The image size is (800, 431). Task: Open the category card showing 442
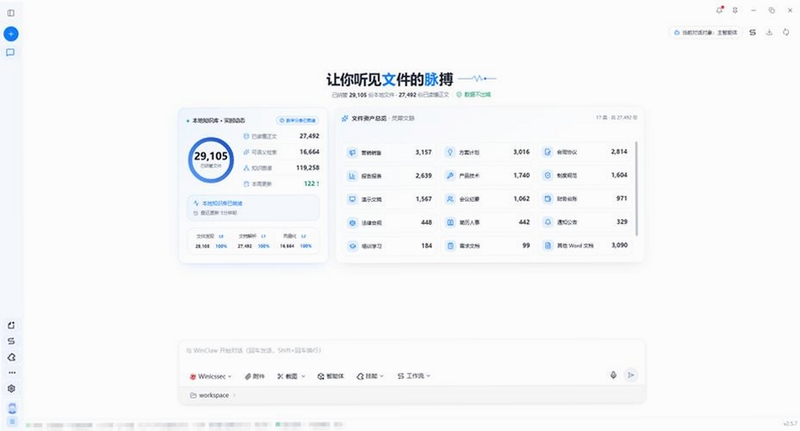coord(487,222)
